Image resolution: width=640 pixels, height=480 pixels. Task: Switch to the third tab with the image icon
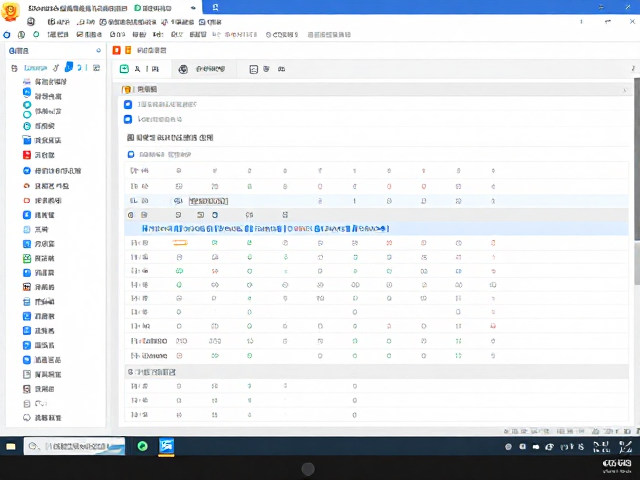[x=267, y=69]
